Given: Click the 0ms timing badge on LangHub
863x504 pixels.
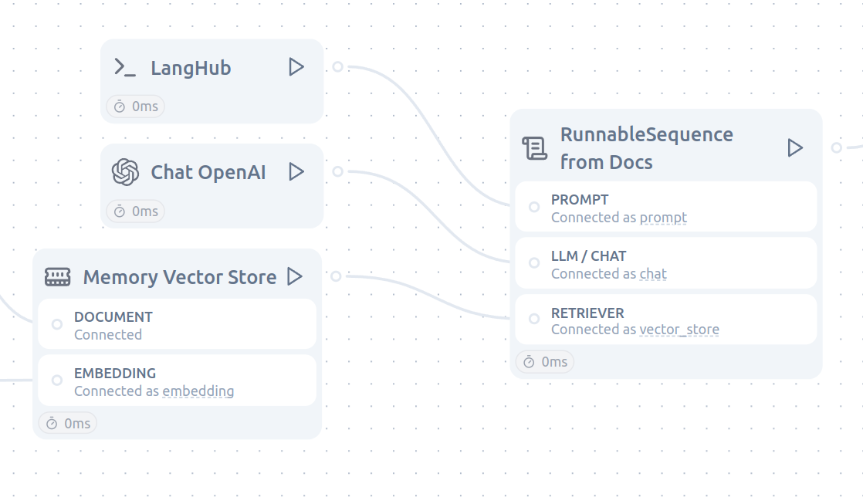Looking at the screenshot, I should click(135, 107).
